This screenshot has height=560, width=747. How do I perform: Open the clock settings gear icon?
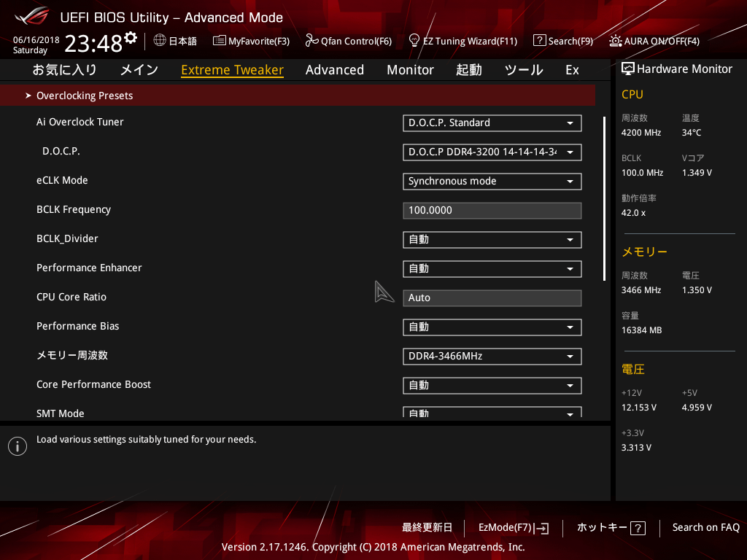pos(131,38)
